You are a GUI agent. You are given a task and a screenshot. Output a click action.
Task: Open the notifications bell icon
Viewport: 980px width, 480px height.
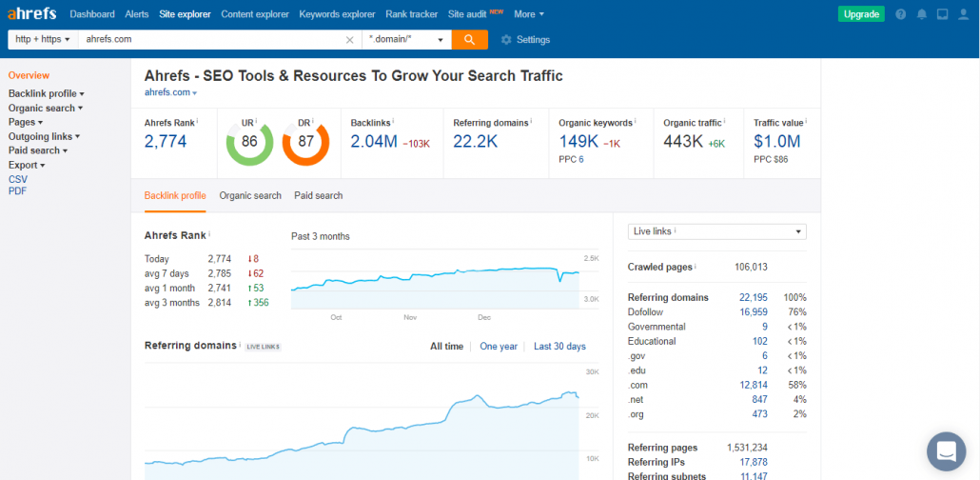point(921,13)
